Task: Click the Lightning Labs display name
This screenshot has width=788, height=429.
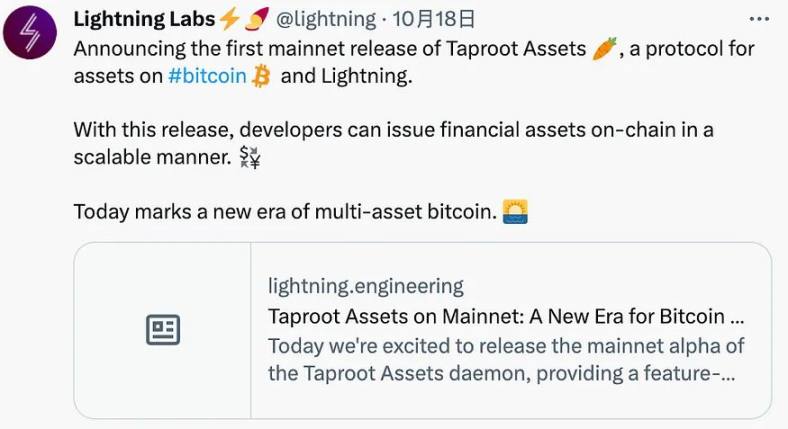Action: [144, 19]
